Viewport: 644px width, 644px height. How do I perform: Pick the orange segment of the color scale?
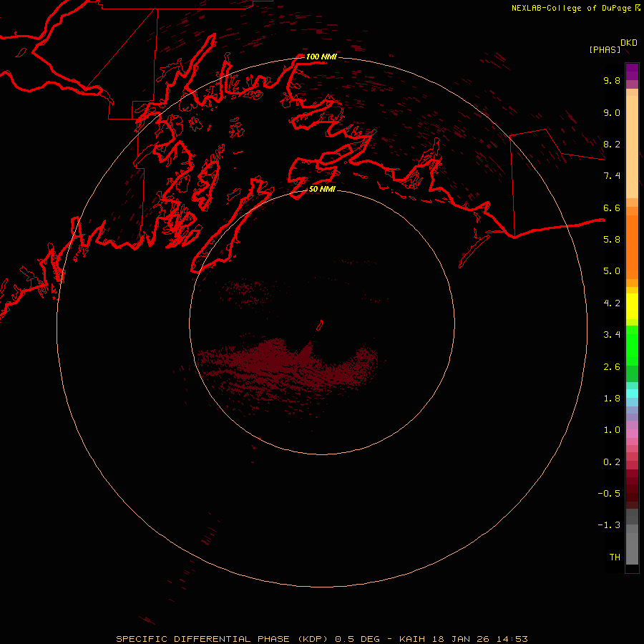(x=632, y=246)
